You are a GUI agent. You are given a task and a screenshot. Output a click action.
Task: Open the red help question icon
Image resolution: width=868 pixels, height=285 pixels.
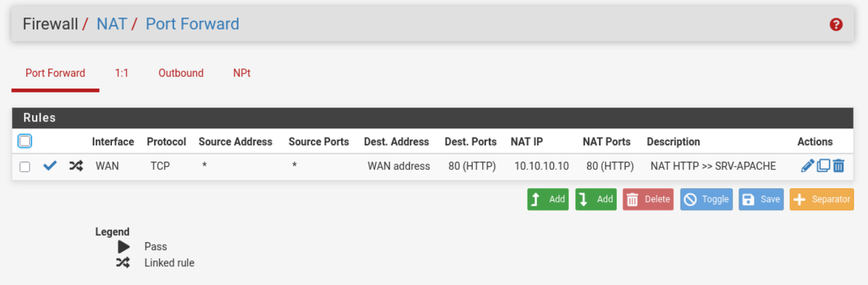(x=836, y=25)
